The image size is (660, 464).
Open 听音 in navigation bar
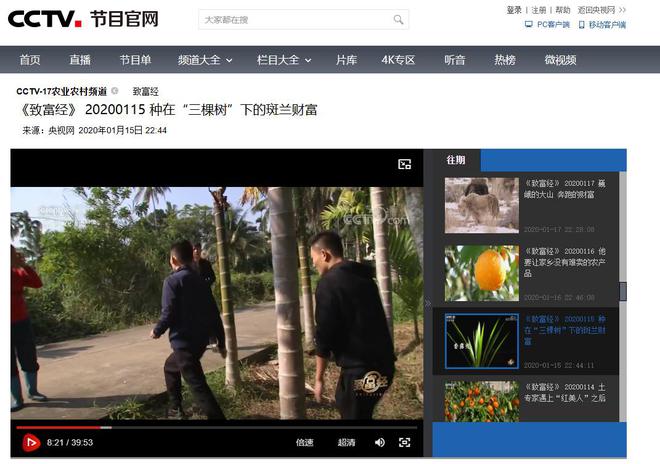455,60
